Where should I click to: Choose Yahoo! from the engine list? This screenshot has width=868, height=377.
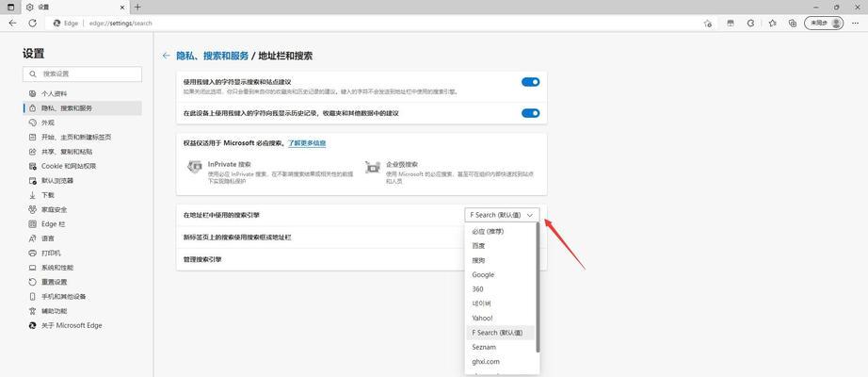501,318
